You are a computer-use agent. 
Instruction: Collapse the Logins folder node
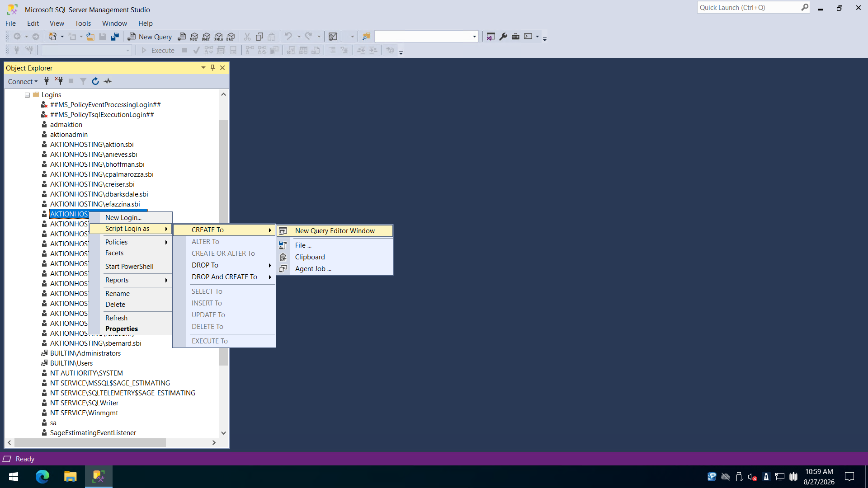coord(27,95)
